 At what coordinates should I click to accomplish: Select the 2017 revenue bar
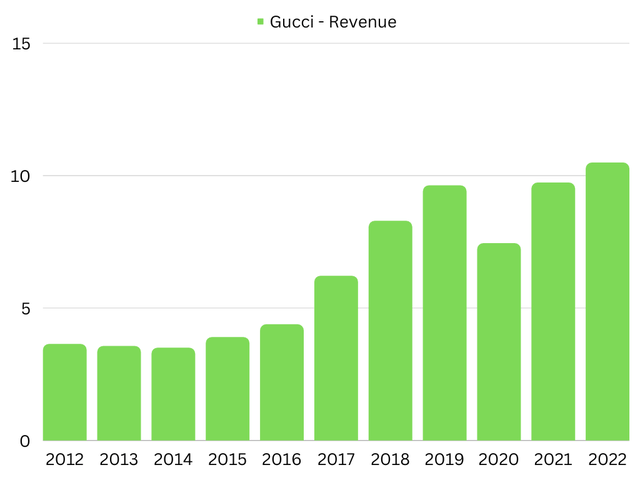coord(336,358)
